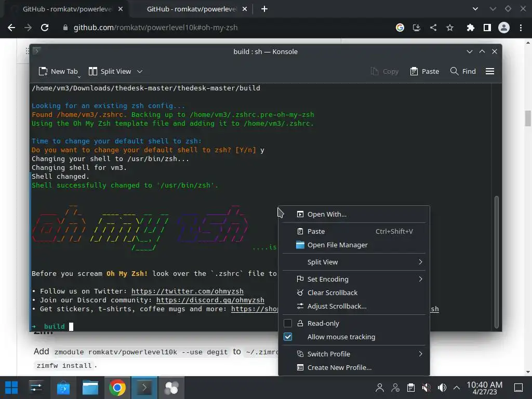Click the first user tray icon
This screenshot has width=532, height=399.
point(380,388)
